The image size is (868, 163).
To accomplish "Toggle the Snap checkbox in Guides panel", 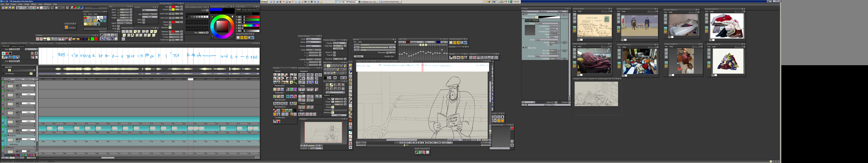I will pyautogui.click(x=143, y=22).
